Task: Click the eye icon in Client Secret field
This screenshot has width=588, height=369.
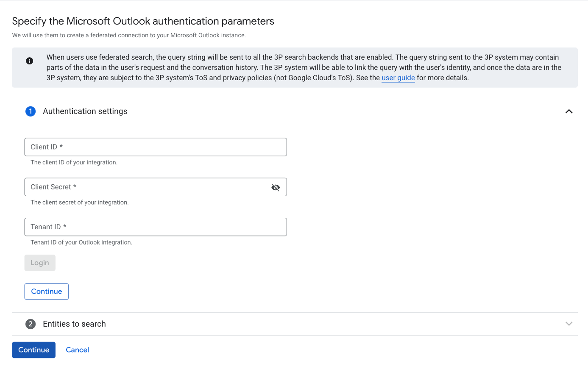Action: [x=276, y=187]
